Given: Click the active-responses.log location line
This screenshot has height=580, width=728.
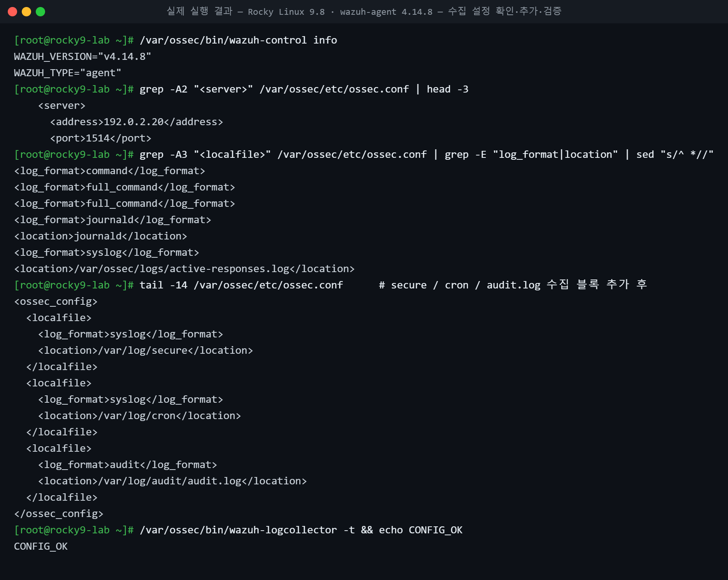Looking at the screenshot, I should (184, 269).
